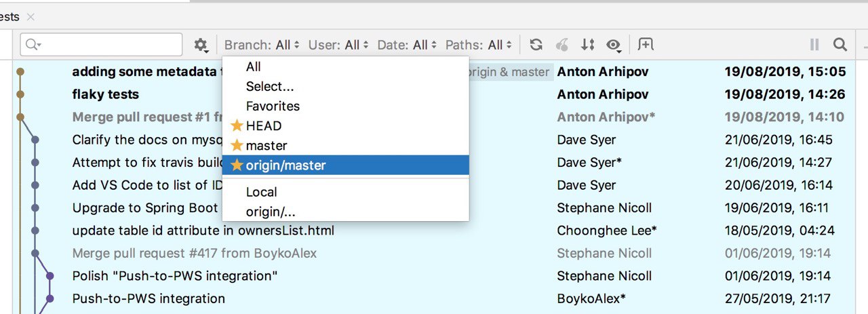
Task: Expand the Local branches submenu
Action: point(261,193)
